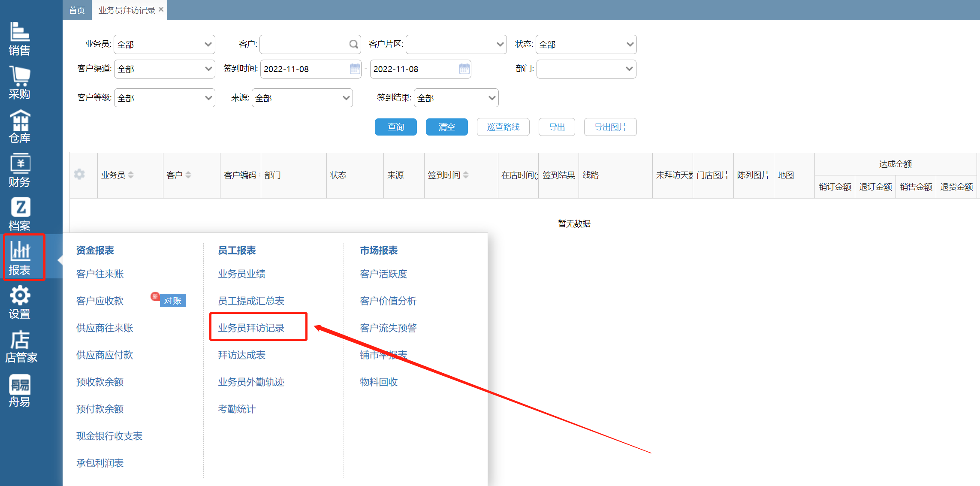Sort table by 签到时间 column
Image resolution: width=980 pixels, height=486 pixels.
coord(466,175)
